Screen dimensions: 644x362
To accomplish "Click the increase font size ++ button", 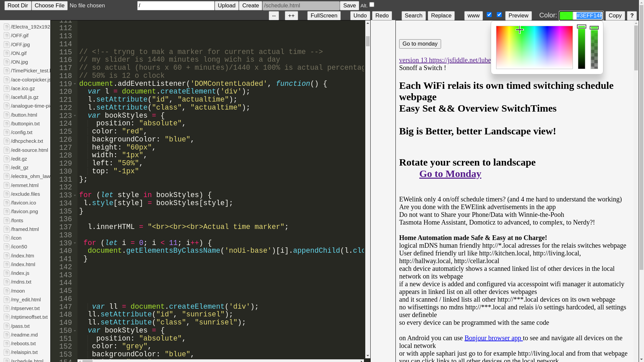I will (x=291, y=16).
